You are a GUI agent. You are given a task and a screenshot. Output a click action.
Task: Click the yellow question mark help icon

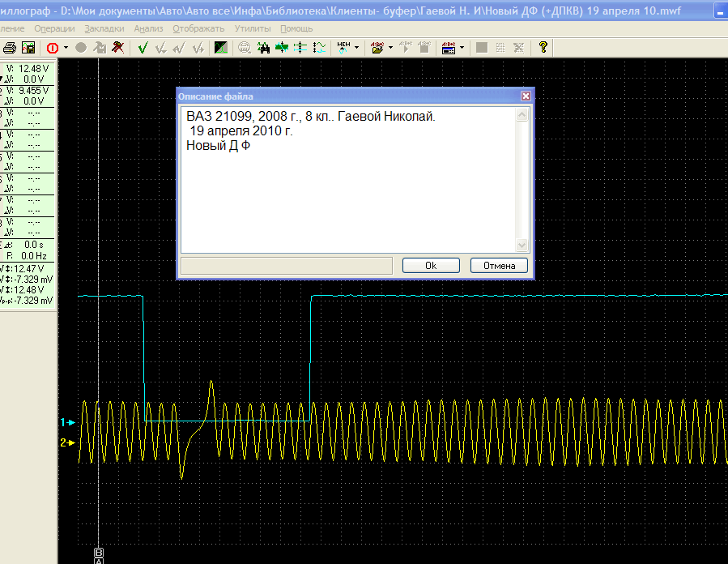[x=543, y=47]
